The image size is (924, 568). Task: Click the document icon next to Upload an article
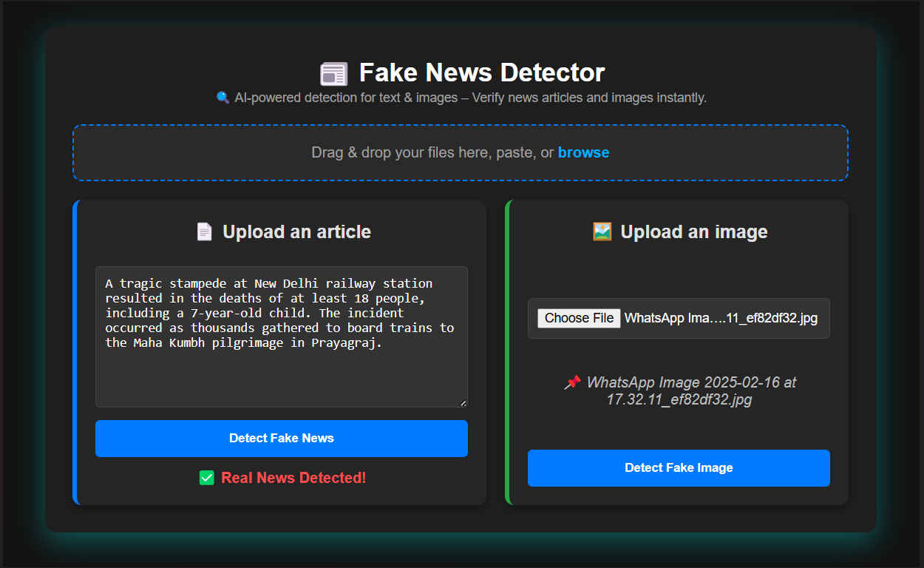click(204, 232)
